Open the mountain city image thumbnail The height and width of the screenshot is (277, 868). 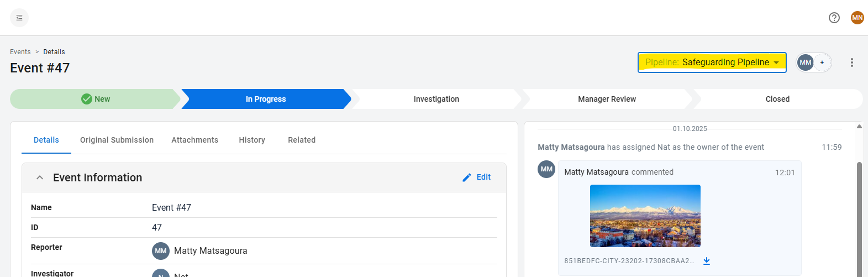[x=645, y=216]
